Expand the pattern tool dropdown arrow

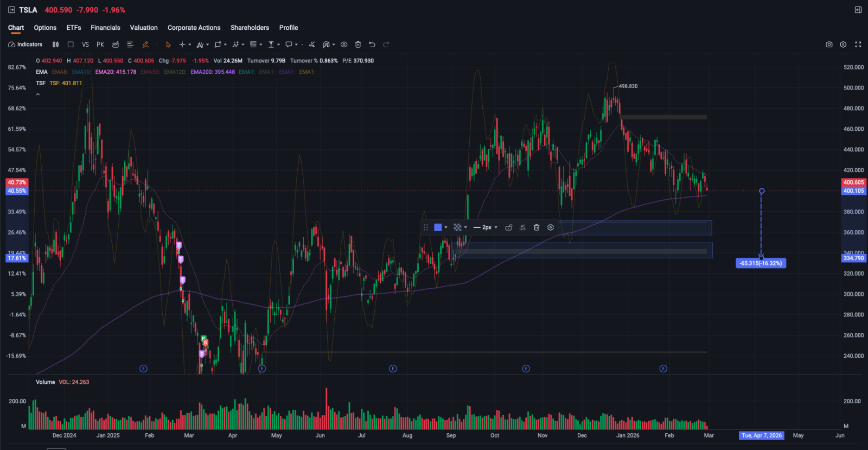(x=243, y=45)
